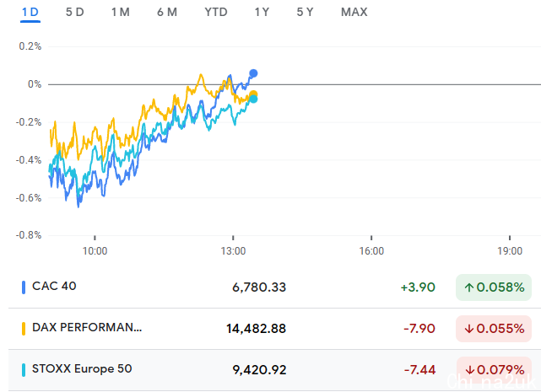Screen dimensions: 541x392
Task: Click the teal STOXX Europe 50 color marker
Action: (x=24, y=370)
